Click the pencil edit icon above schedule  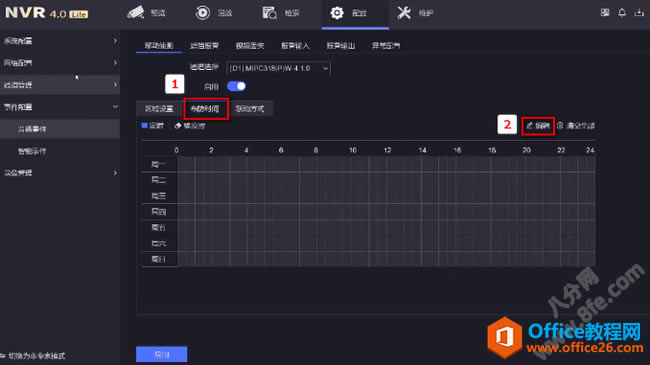point(529,125)
